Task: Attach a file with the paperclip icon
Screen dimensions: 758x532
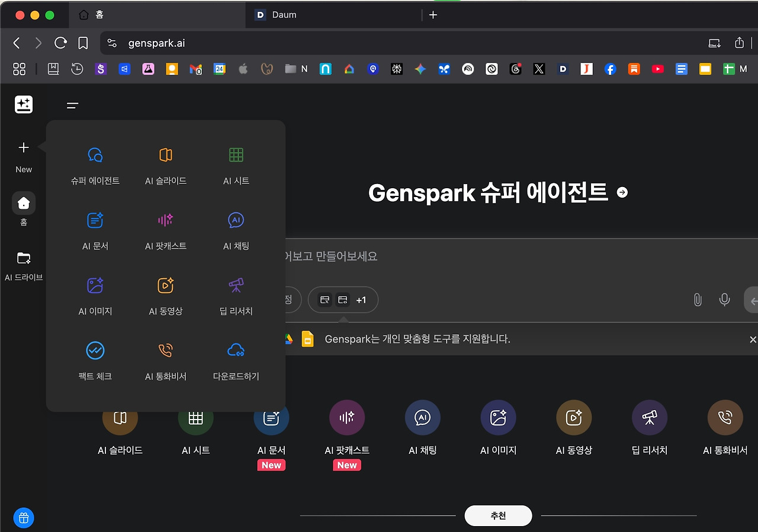Action: [698, 300]
